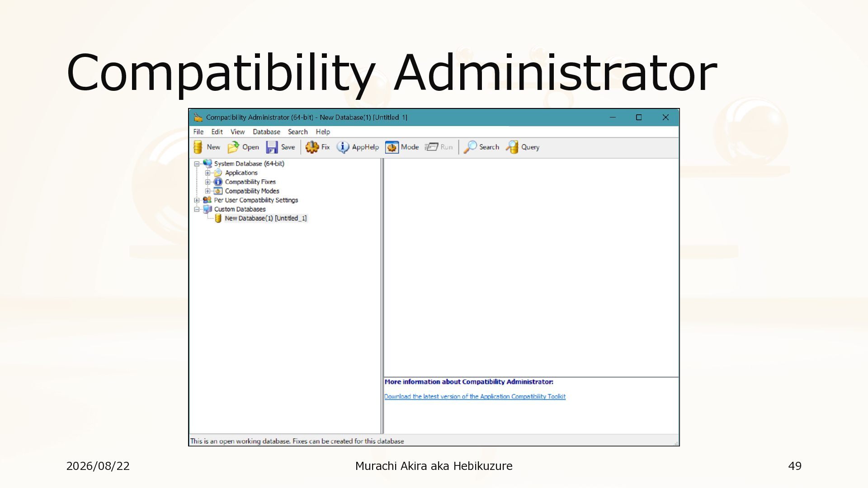Screen dimensions: 868x488
Task: Select the System Database computer icon
Action: 208,164
